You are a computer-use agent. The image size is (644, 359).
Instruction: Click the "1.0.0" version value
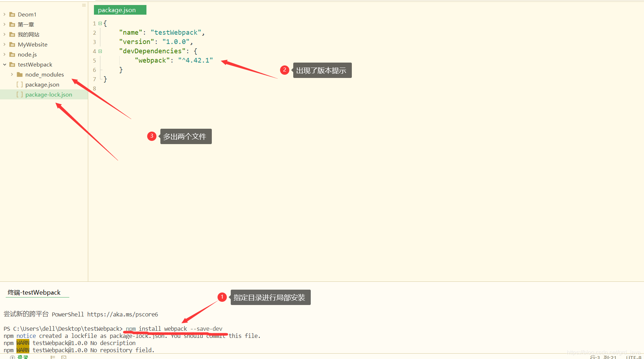176,42
